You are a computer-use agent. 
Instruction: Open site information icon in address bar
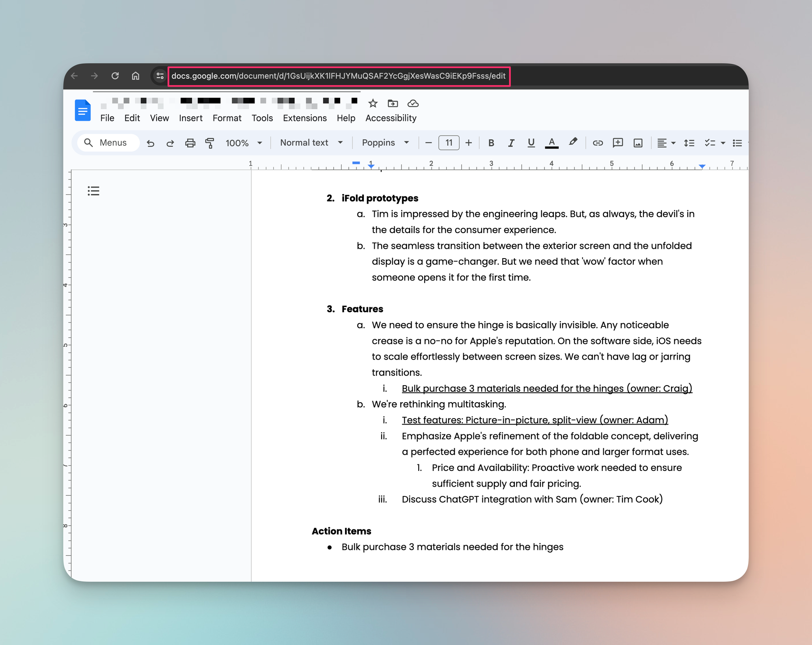[x=160, y=76]
